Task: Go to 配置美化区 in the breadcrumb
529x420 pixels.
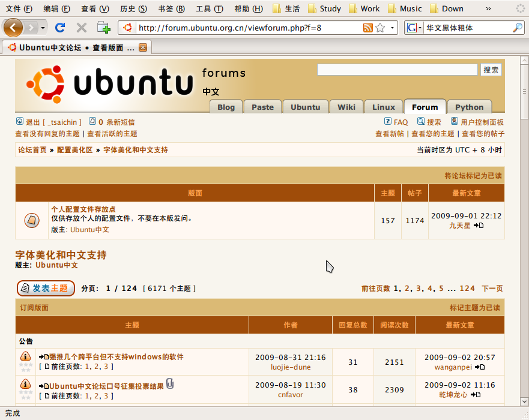Action: coord(75,150)
